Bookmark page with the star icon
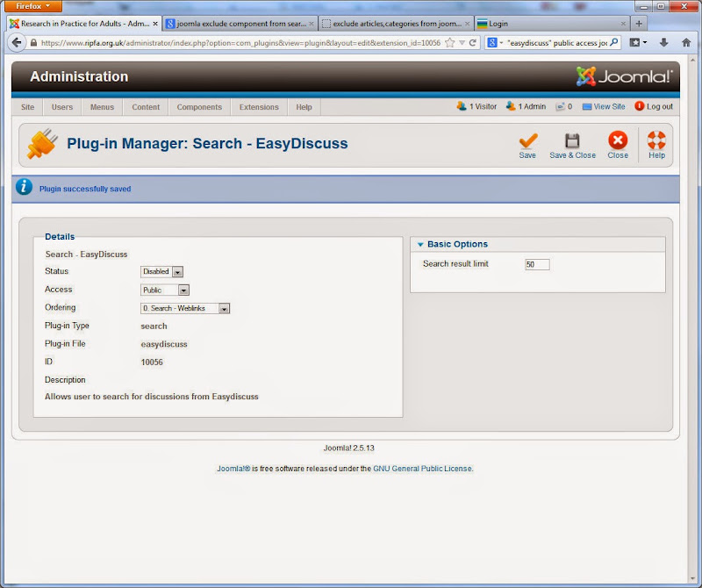This screenshot has width=702, height=588. 450,42
